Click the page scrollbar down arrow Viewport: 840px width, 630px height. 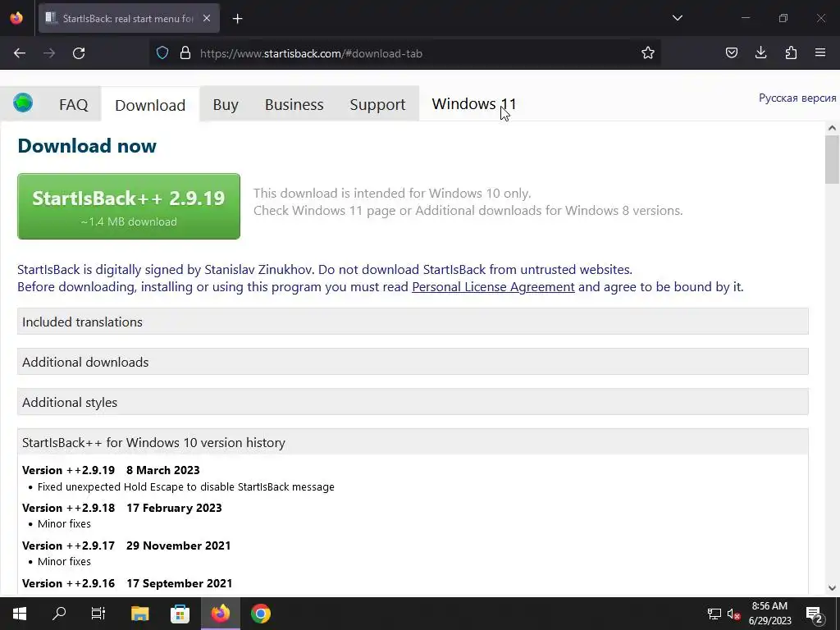point(832,588)
